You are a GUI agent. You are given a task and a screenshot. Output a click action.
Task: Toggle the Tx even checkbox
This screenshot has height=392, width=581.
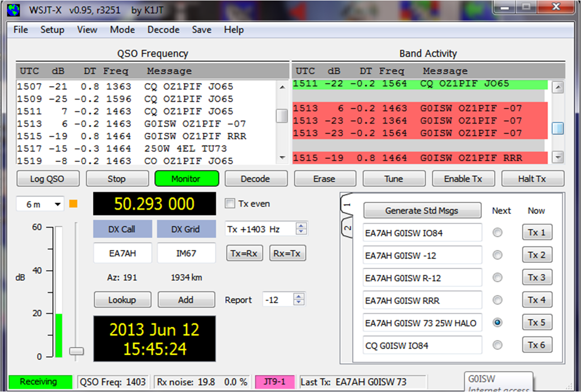coord(230,204)
